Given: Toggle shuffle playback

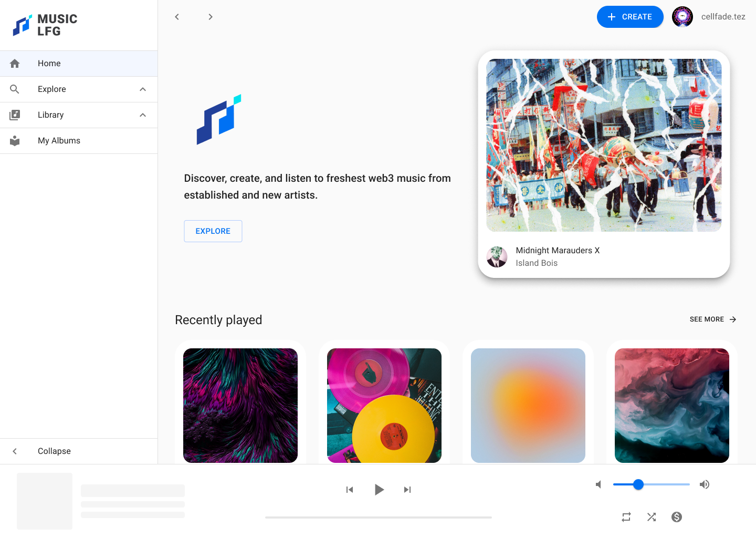Looking at the screenshot, I should tap(652, 517).
